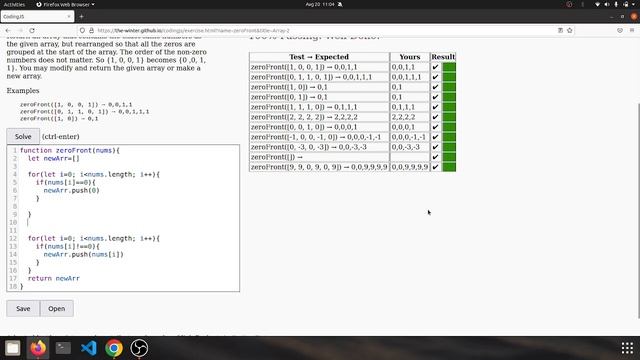Open a new tab with the plus icon
This screenshot has width=640, height=360.
pyautogui.click(x=81, y=17)
